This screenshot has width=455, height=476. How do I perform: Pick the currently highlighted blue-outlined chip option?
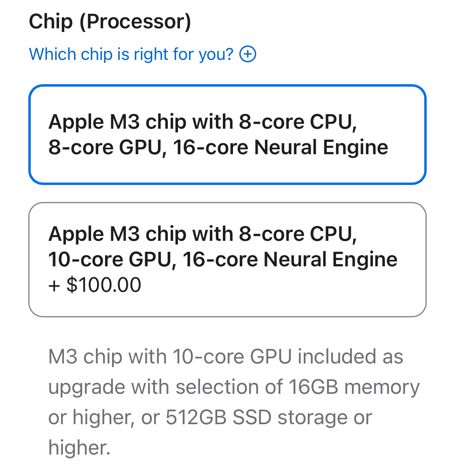tap(227, 134)
